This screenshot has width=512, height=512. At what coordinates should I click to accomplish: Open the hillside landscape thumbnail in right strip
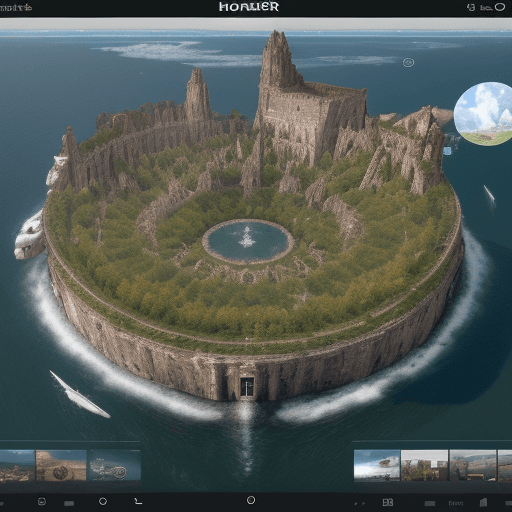473,465
